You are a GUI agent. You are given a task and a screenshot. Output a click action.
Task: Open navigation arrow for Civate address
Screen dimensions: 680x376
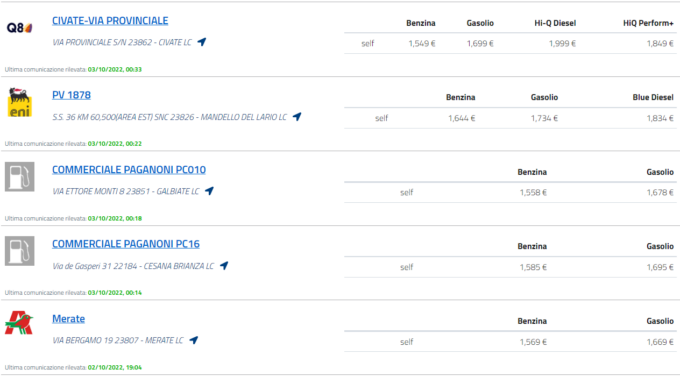(x=202, y=42)
